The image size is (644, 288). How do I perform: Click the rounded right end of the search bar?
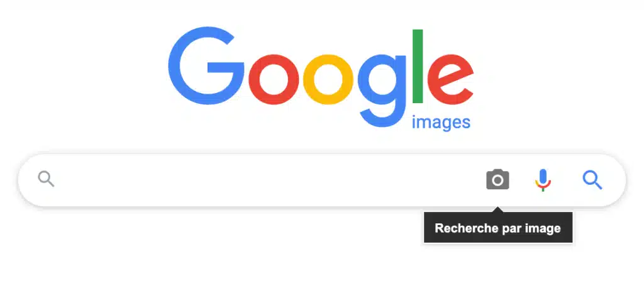point(616,180)
